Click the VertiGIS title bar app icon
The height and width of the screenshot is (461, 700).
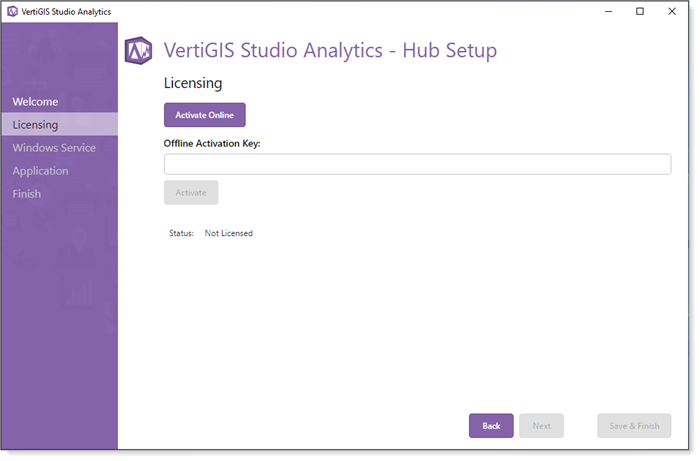tap(12, 12)
